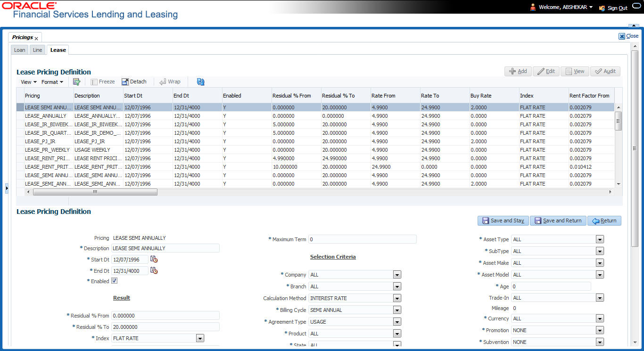Click the Save and Stay button
Viewport: 644px width, 351px height.
[503, 220]
